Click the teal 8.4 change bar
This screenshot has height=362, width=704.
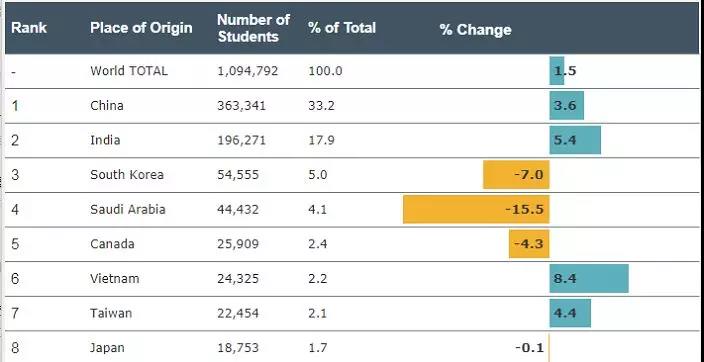coord(589,278)
